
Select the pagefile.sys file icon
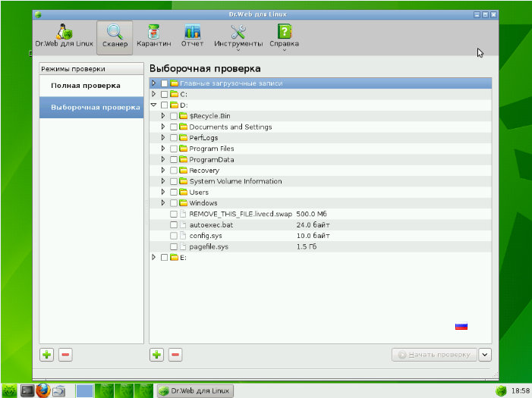[x=183, y=246]
